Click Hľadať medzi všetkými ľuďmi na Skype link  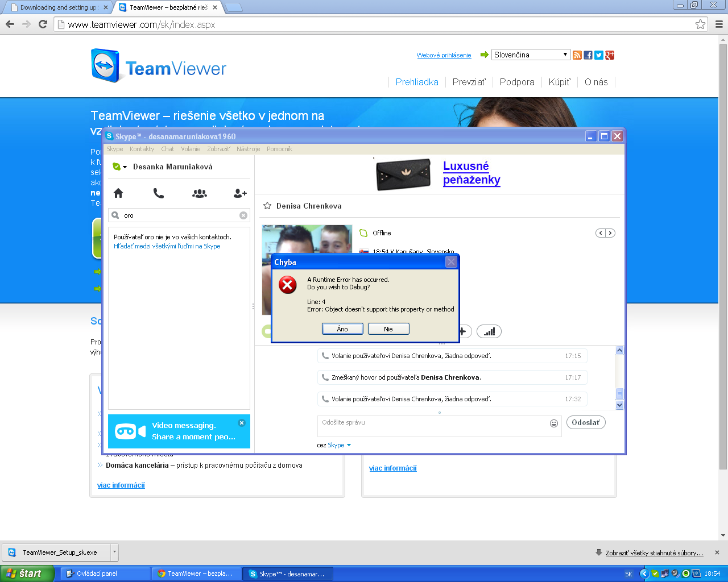pyautogui.click(x=167, y=246)
